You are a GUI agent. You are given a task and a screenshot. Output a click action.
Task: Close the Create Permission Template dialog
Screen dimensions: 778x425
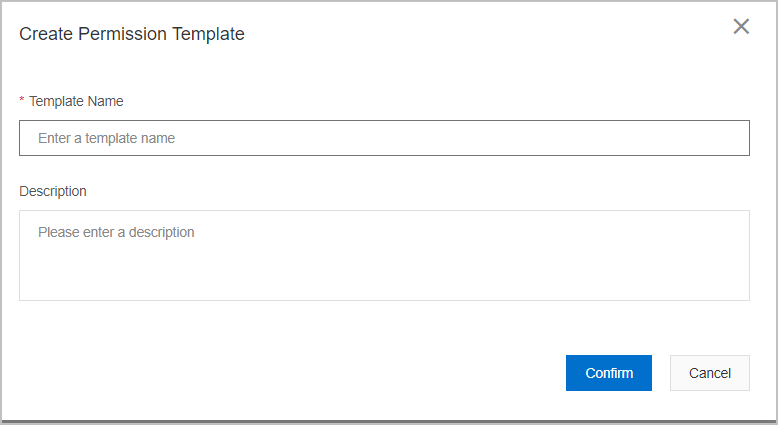741,27
